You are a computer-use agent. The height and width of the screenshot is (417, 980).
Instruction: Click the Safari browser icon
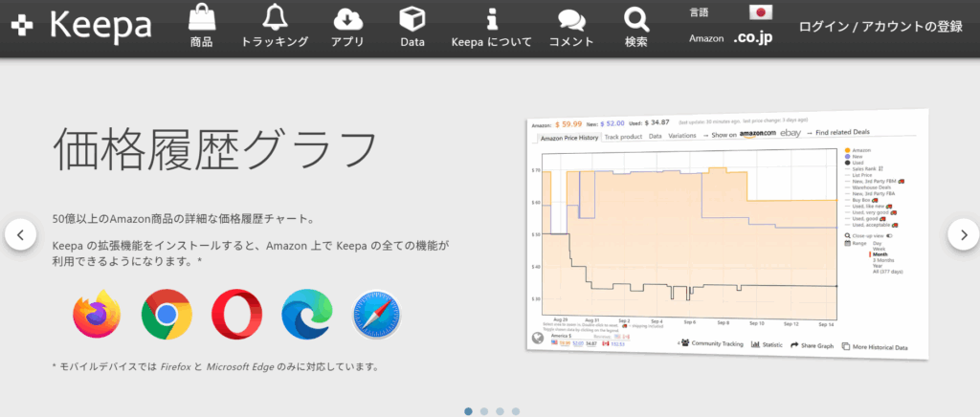375,313
